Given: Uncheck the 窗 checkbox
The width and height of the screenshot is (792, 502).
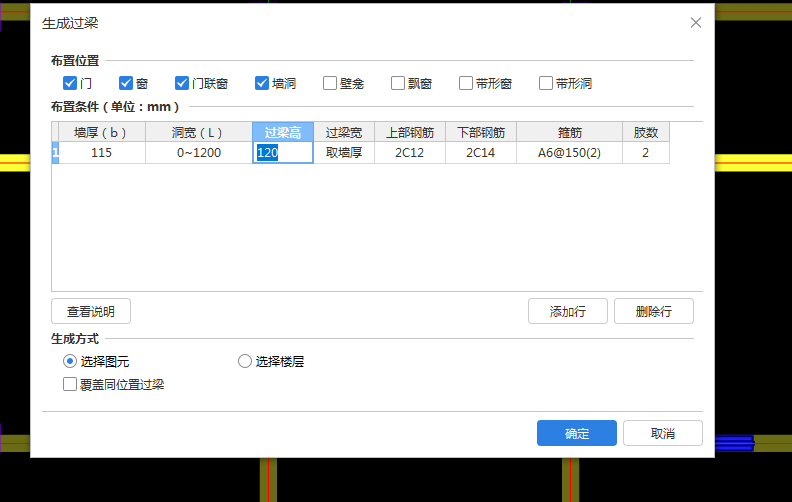Looking at the screenshot, I should click(126, 83).
